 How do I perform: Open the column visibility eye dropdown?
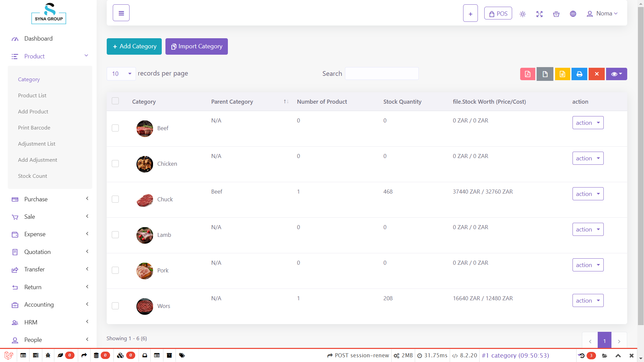[616, 74]
